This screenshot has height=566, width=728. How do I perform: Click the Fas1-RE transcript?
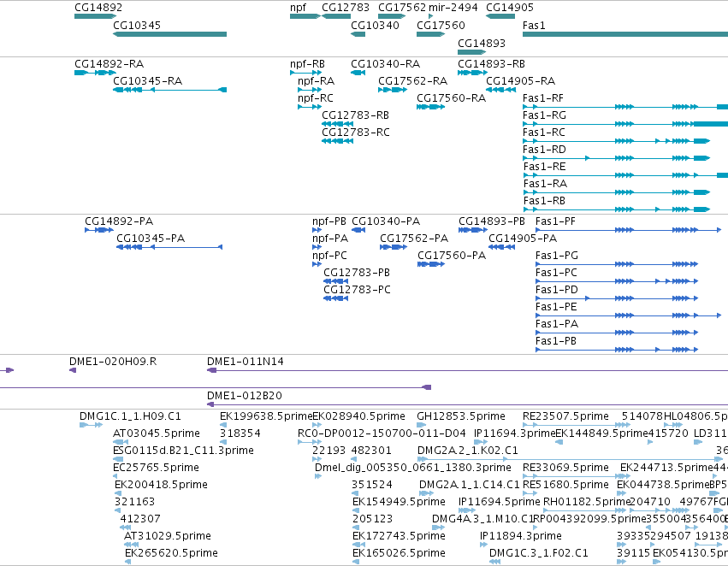[545, 166]
